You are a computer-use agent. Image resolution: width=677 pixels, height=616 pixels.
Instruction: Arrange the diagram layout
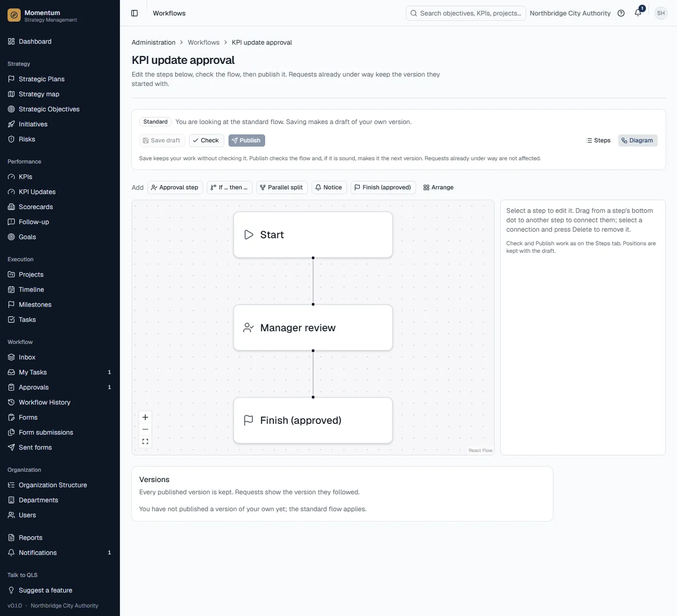coord(439,187)
